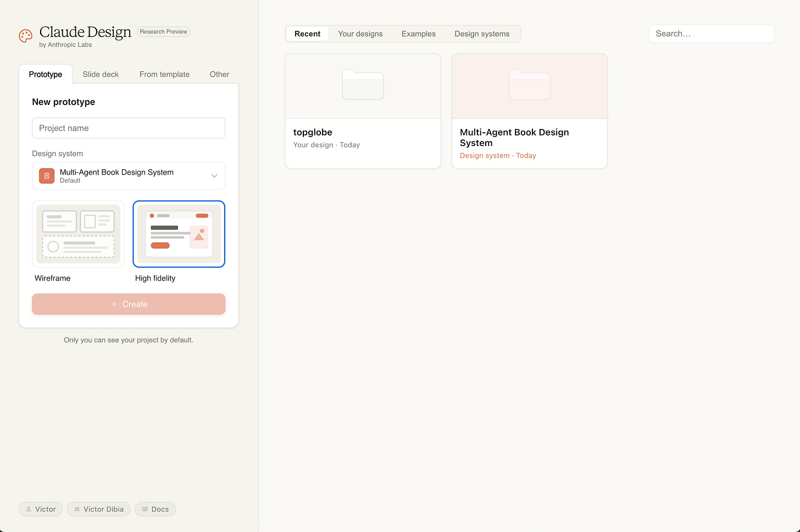
Task: Click the person icon in the Victor chip
Action: click(x=29, y=509)
